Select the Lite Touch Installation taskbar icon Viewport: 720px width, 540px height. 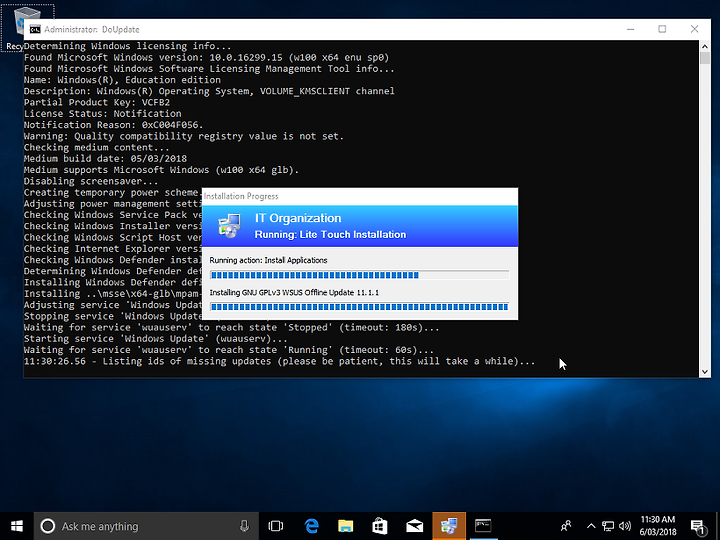(449, 526)
